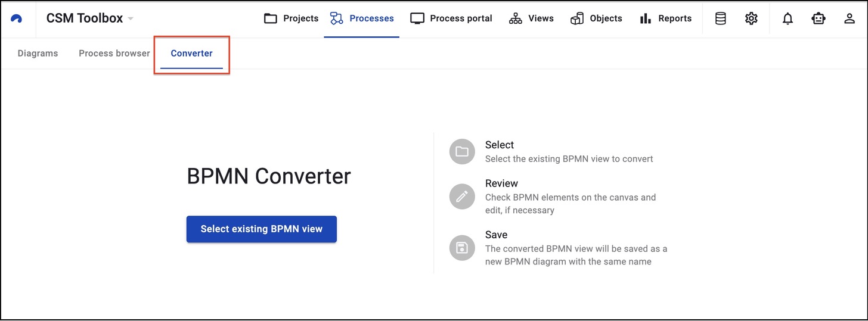Open notifications bell

[x=788, y=18]
